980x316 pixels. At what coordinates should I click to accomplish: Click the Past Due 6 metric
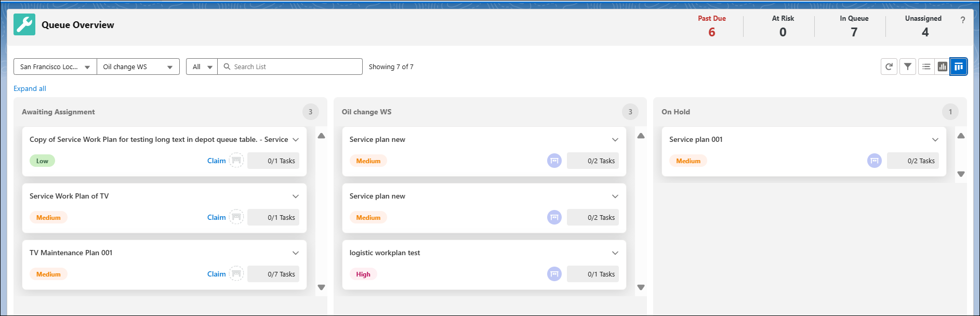pos(712,26)
